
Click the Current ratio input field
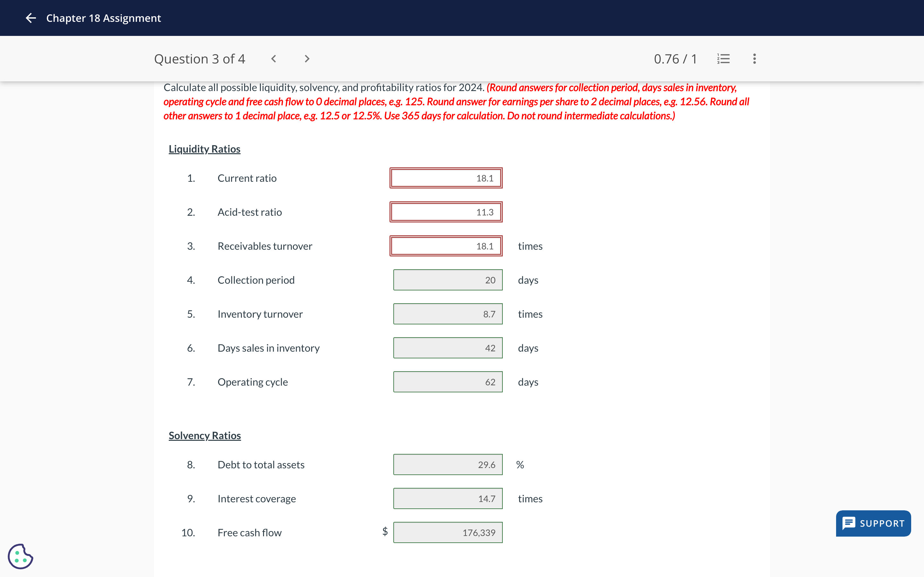[446, 178]
